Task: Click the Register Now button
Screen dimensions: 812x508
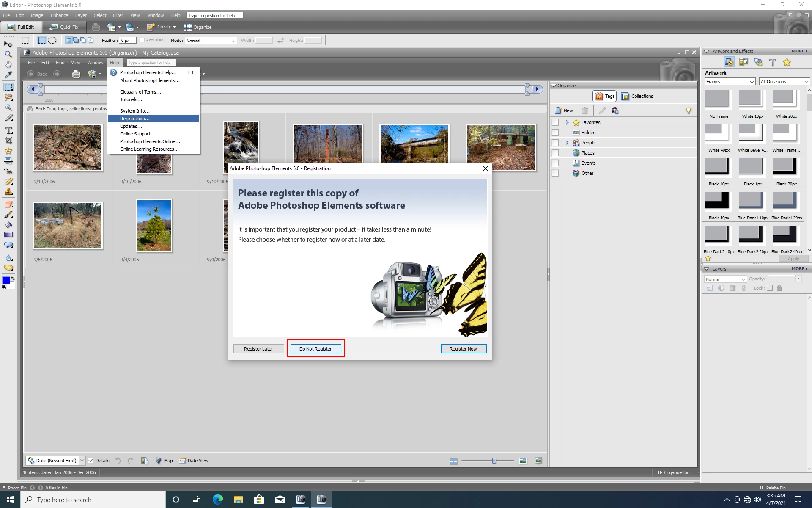Action: click(x=463, y=349)
